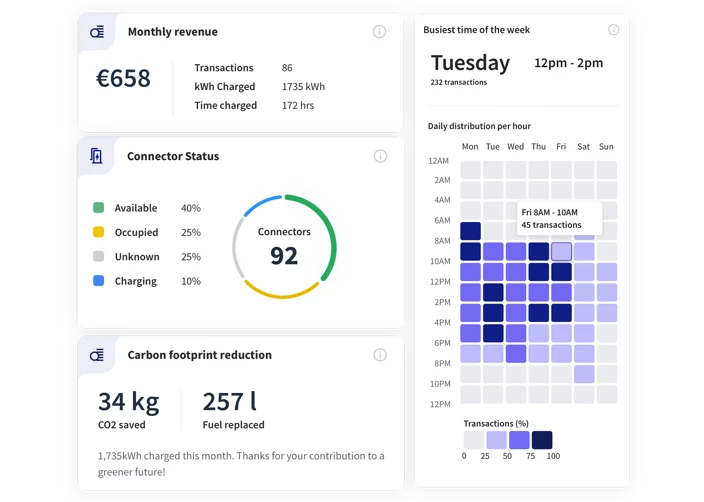This screenshot has width=704, height=502.
Task: Select the green Available legend marker
Action: pos(98,208)
